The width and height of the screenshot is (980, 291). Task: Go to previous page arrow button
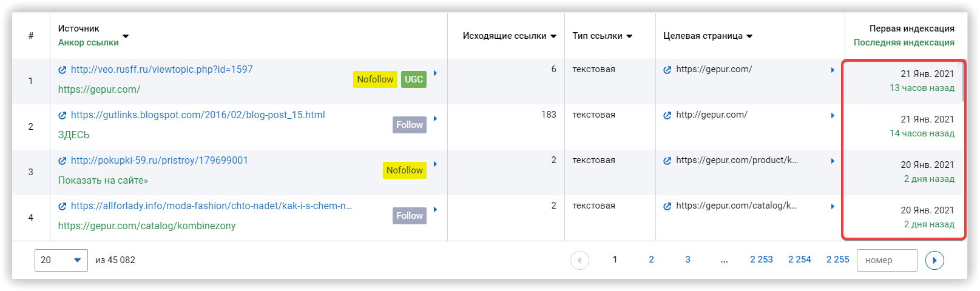[580, 260]
